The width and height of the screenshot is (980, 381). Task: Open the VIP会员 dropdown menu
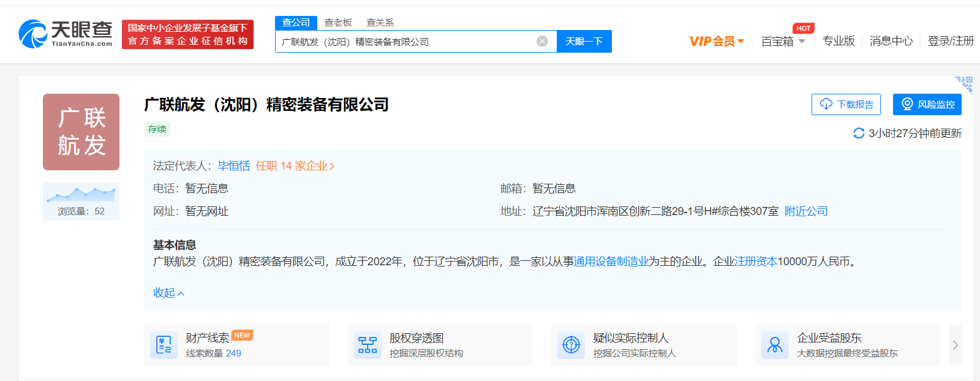717,41
